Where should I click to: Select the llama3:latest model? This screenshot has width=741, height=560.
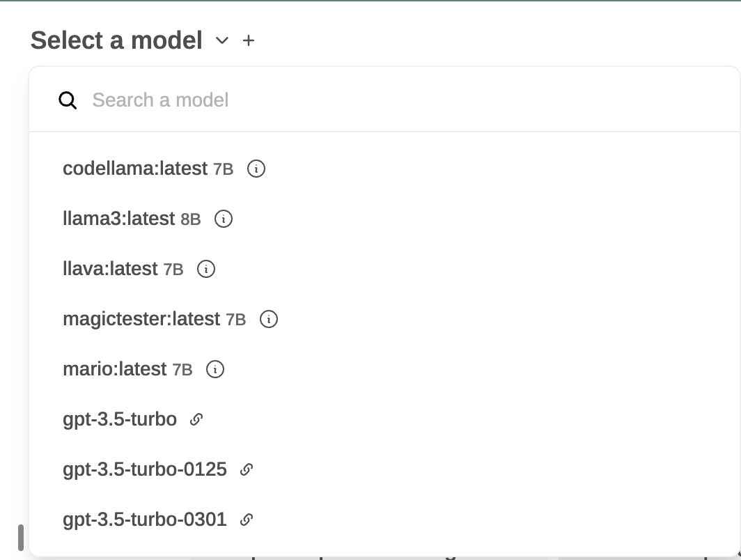click(384, 219)
